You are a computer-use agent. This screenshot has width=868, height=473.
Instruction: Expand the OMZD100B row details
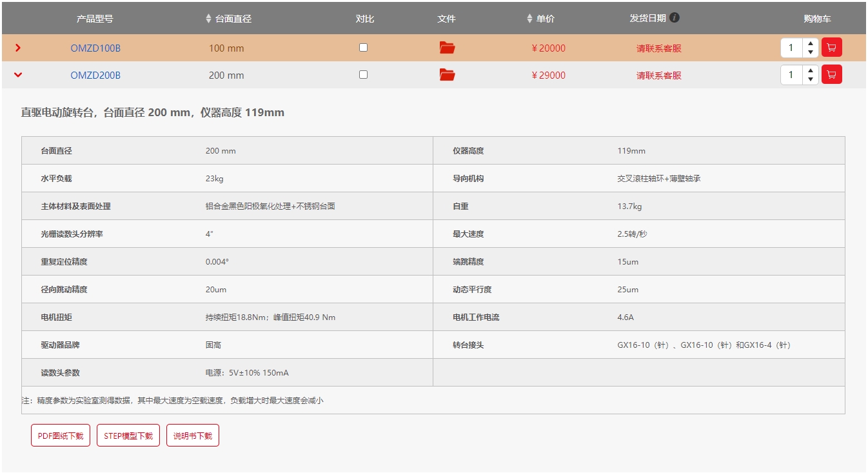18,48
